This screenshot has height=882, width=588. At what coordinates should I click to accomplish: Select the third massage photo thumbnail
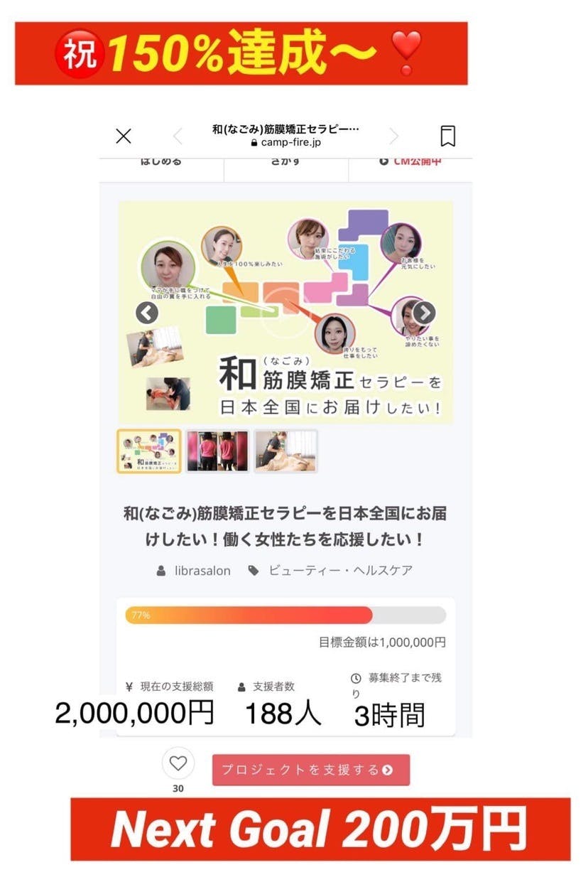click(x=286, y=451)
